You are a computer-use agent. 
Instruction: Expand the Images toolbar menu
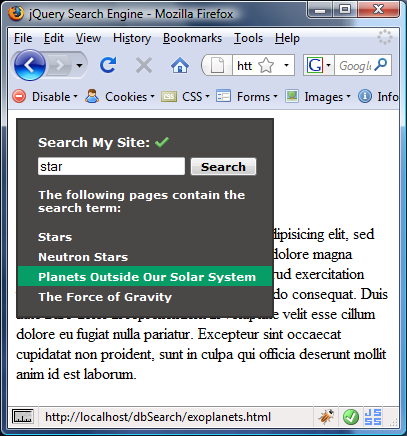click(318, 97)
